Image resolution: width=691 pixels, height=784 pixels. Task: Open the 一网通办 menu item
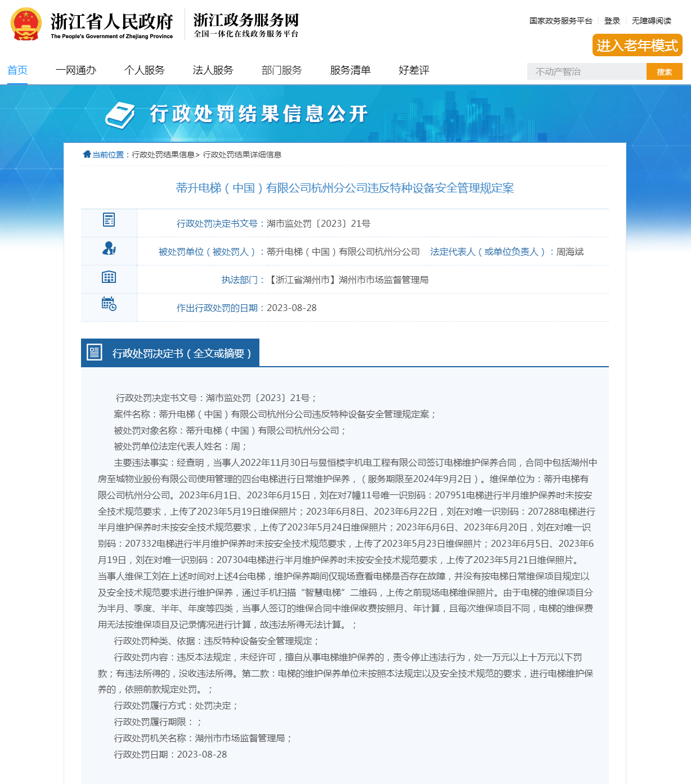pos(76,70)
